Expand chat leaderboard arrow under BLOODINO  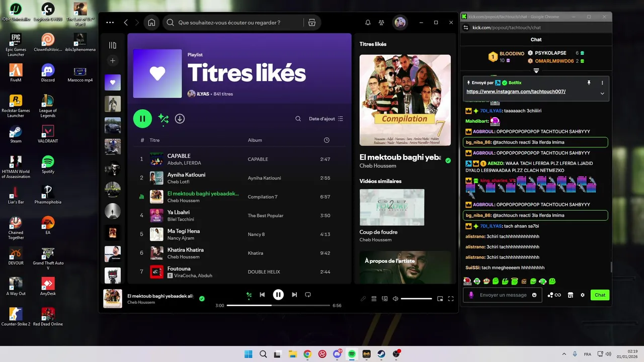click(x=536, y=70)
